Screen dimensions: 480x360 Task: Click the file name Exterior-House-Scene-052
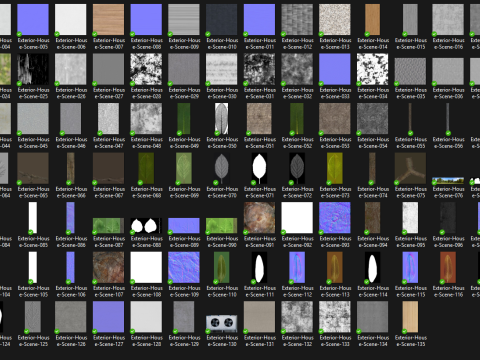coord(298,143)
